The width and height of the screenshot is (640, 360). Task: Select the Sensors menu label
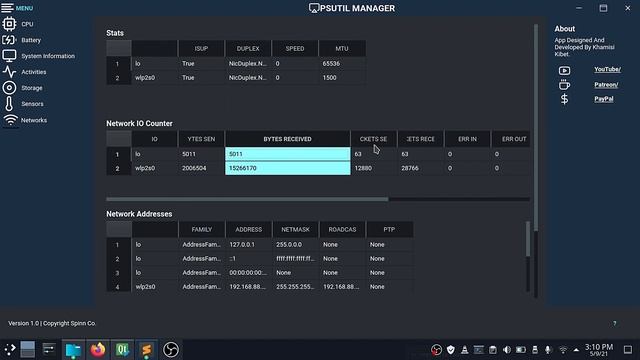pos(32,104)
